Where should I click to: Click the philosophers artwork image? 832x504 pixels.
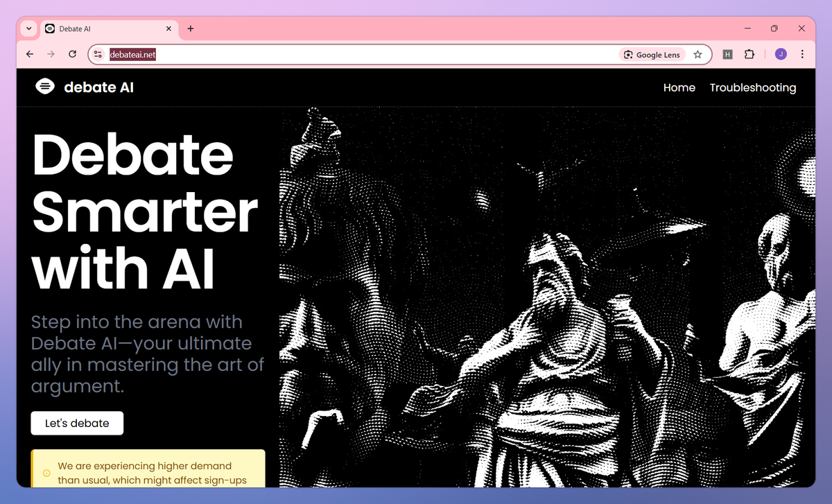pyautogui.click(x=547, y=297)
